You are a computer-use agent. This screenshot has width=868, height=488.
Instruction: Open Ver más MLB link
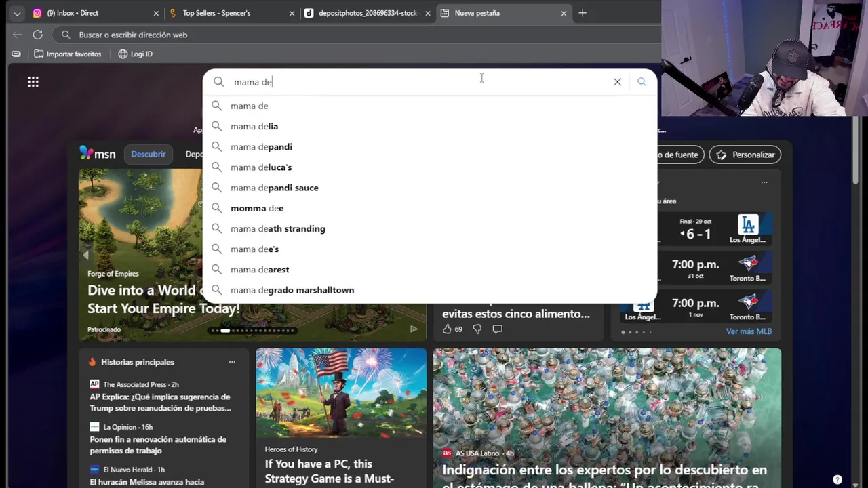[x=749, y=331]
